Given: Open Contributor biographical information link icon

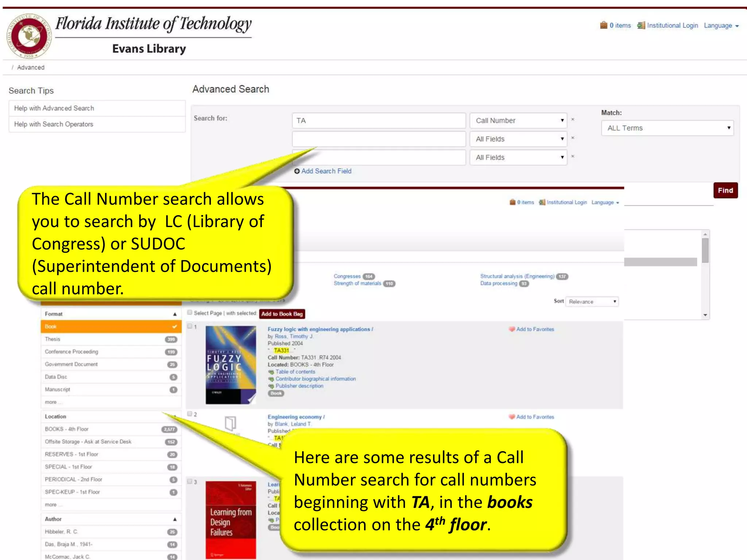Looking at the screenshot, I should click(271, 379).
